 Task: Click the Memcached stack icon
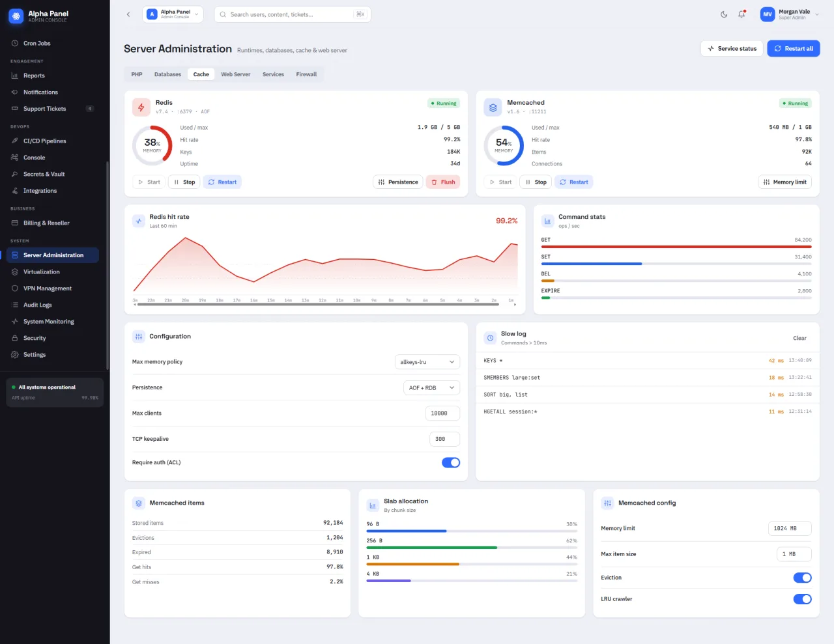click(493, 107)
